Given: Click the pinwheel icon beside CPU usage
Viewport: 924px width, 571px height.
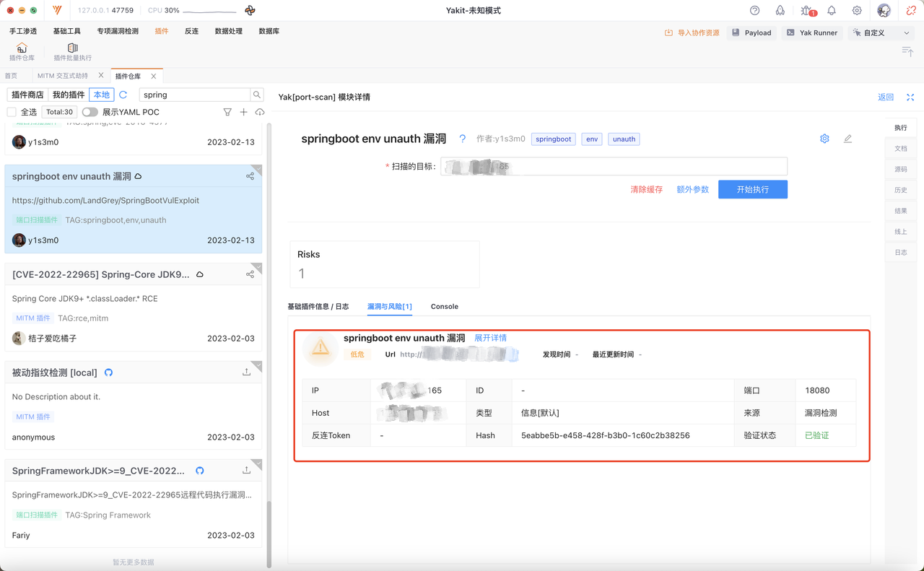Looking at the screenshot, I should click(x=250, y=11).
